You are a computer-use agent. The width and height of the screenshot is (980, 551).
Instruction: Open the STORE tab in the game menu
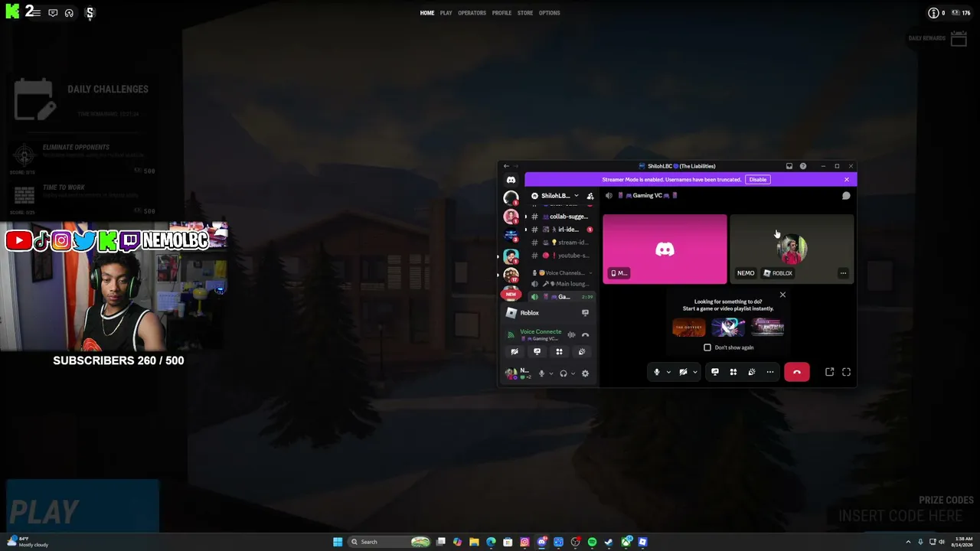coord(525,13)
